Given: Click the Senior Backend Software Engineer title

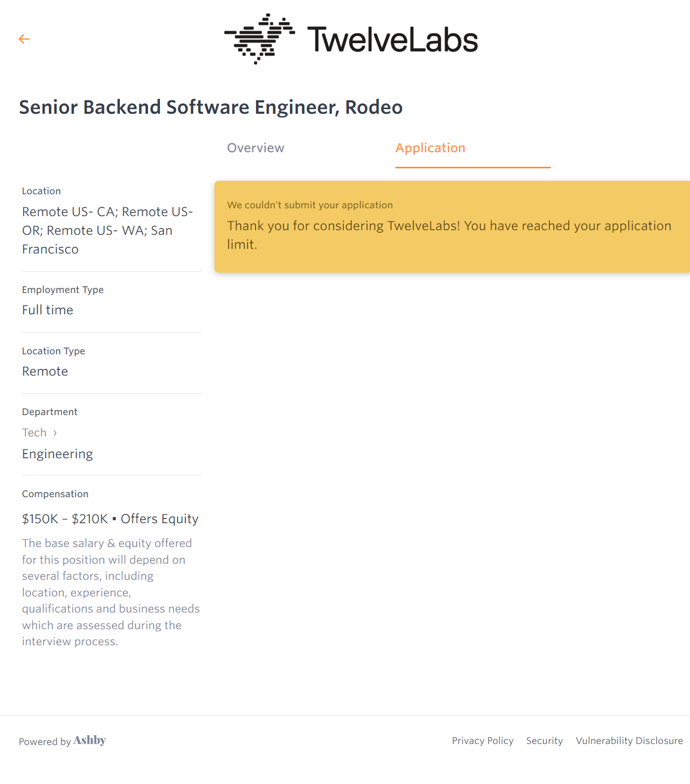Looking at the screenshot, I should click(211, 108).
